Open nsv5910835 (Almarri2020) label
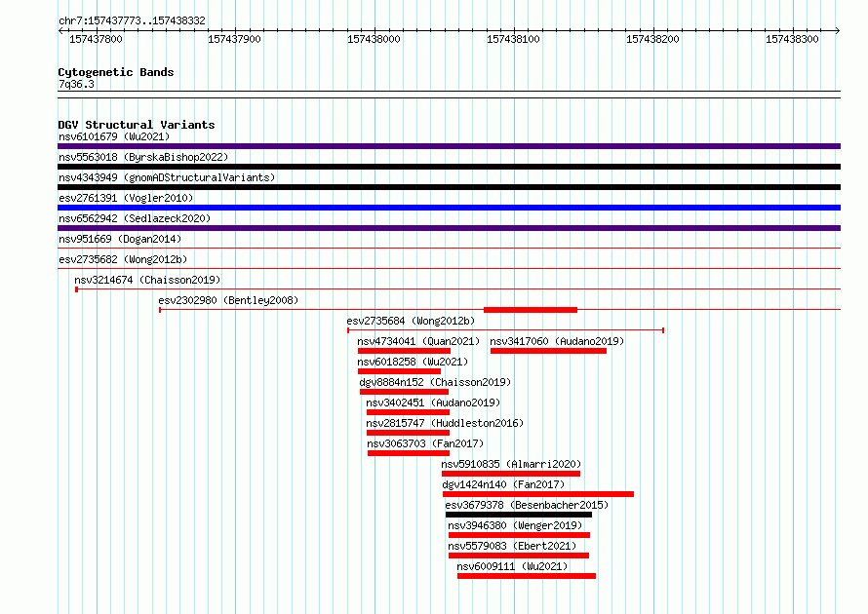Screen dimensions: 868x614 [511, 464]
